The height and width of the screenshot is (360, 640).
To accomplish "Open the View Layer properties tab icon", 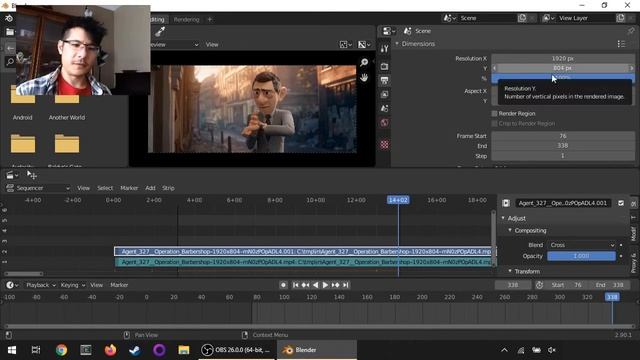I will (x=384, y=94).
